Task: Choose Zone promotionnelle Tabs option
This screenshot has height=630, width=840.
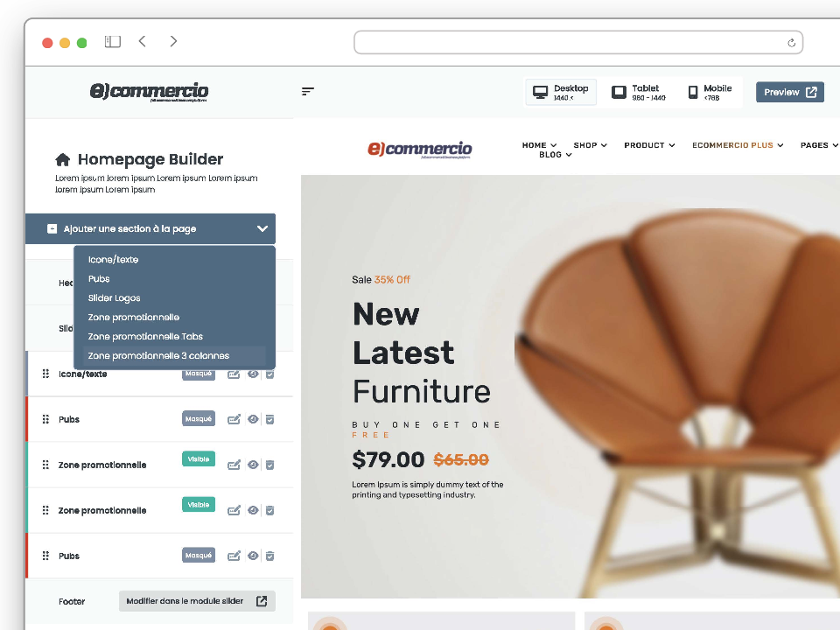Action: tap(145, 336)
